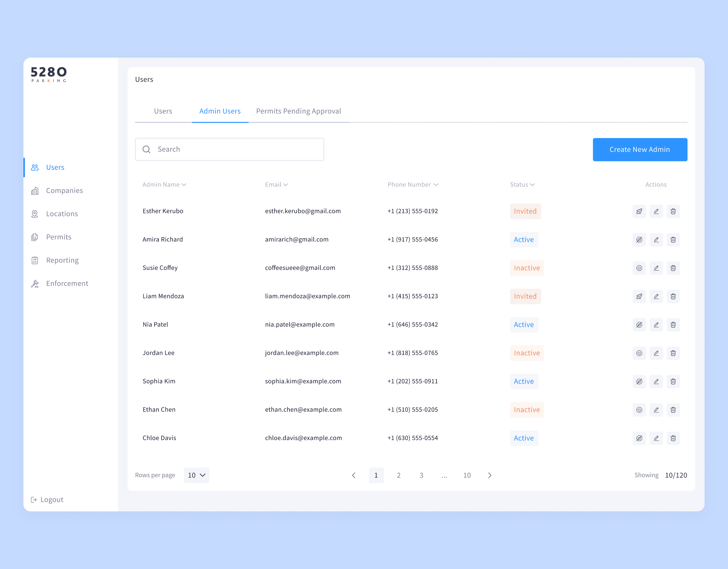Click the pagination ellipsis
The width and height of the screenshot is (728, 569).
coord(444,476)
